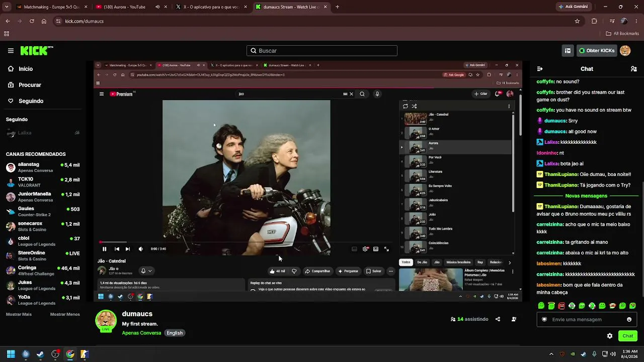Expand recommended channels with Mostrar Mais
Screen dimensions: 644x362
(x=19, y=314)
